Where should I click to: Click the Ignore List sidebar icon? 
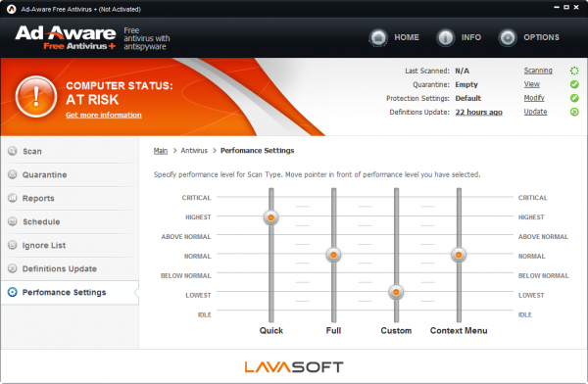click(13, 245)
